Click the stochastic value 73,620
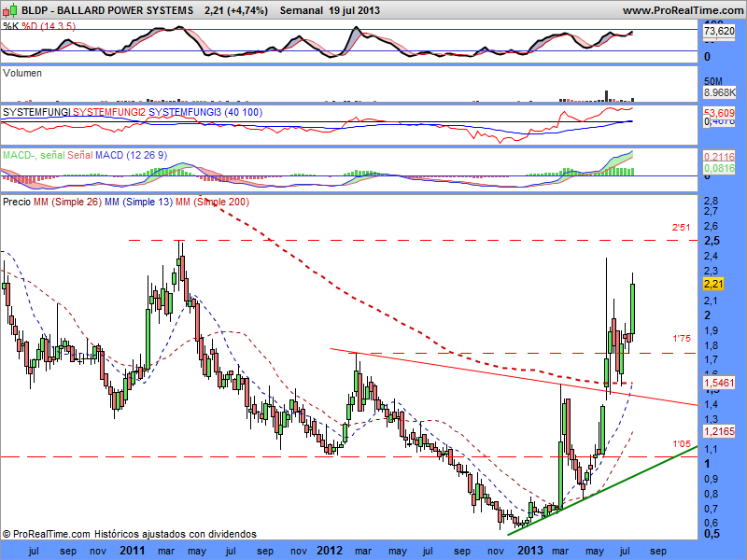 pyautogui.click(x=719, y=31)
